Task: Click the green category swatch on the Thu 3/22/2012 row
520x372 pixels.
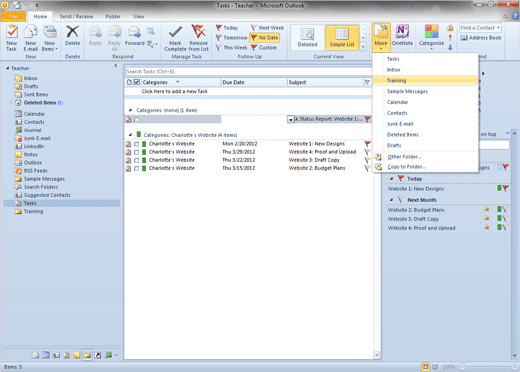Action: click(x=144, y=160)
